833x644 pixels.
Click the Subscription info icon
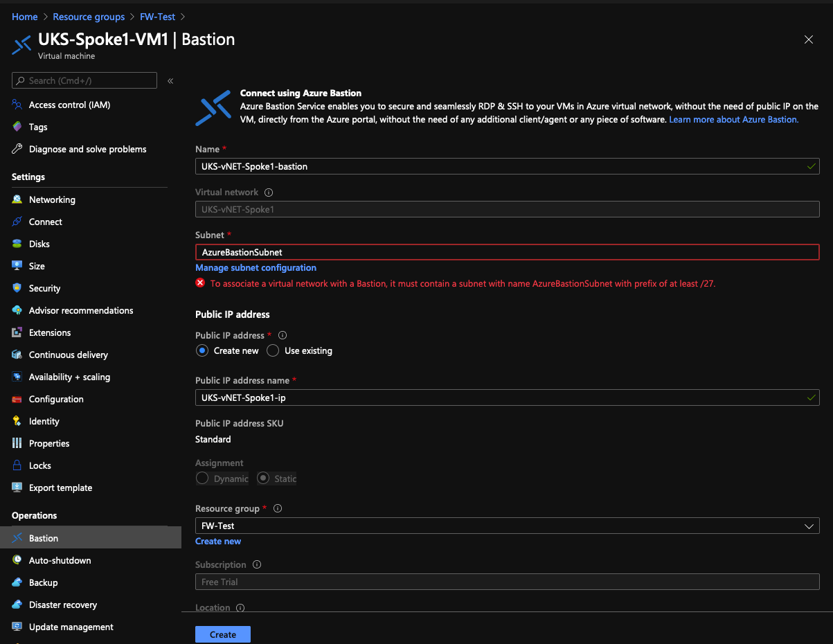pyautogui.click(x=257, y=564)
